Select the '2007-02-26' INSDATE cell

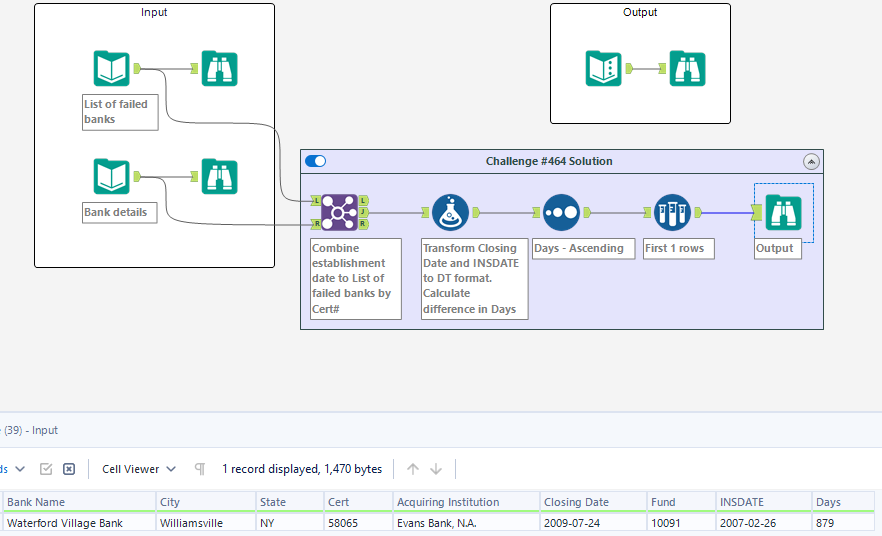click(764, 523)
